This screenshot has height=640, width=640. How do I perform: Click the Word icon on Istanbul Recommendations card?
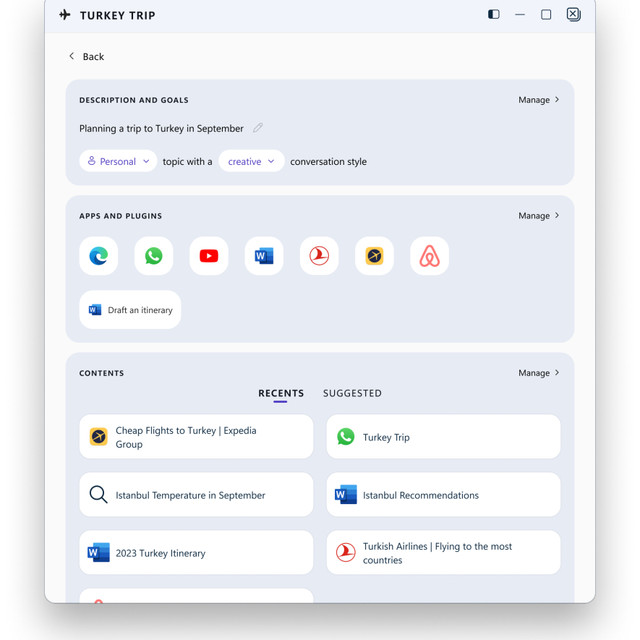point(346,495)
